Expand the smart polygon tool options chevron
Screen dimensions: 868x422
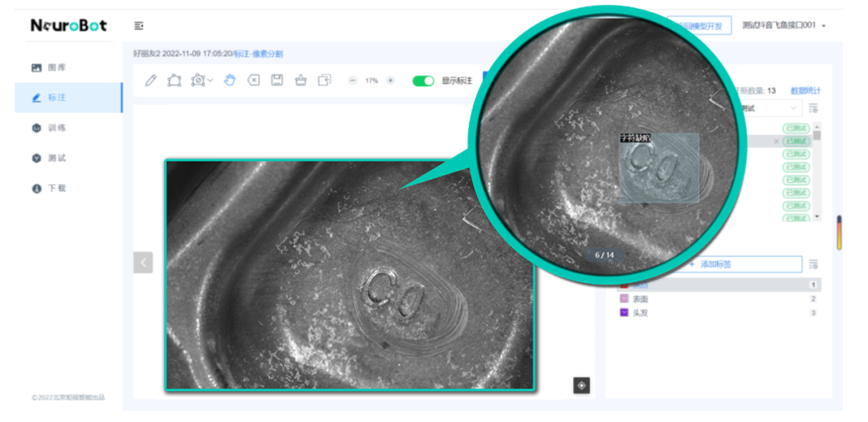pyautogui.click(x=211, y=81)
